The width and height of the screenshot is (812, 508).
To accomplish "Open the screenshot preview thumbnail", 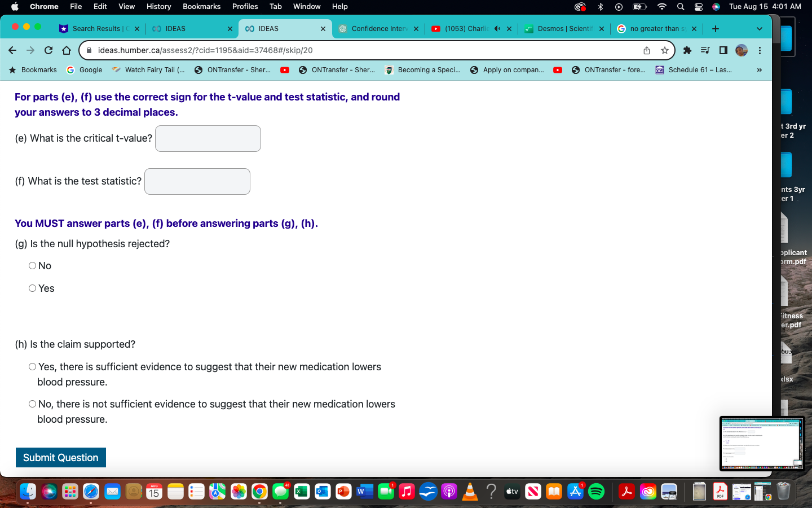I will pos(762,444).
